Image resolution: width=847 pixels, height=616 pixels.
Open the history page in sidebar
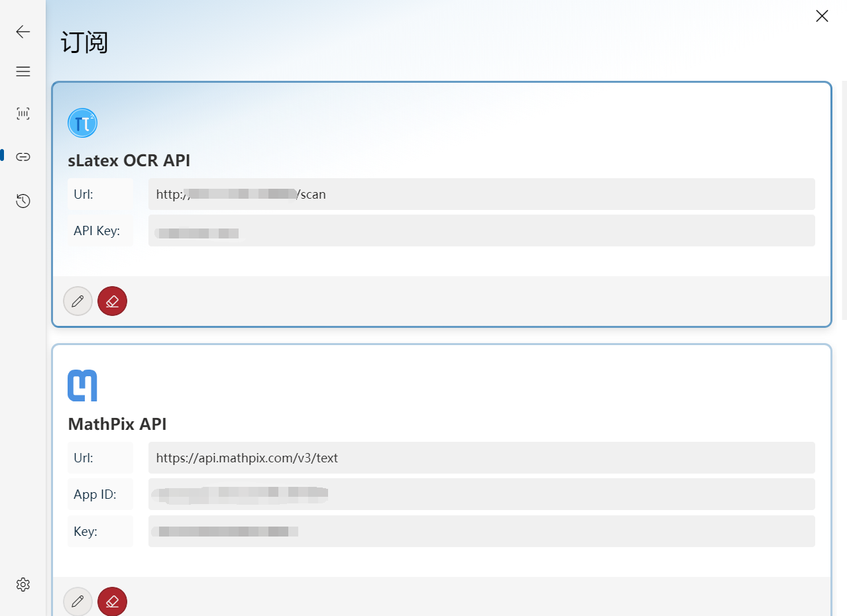click(x=23, y=201)
